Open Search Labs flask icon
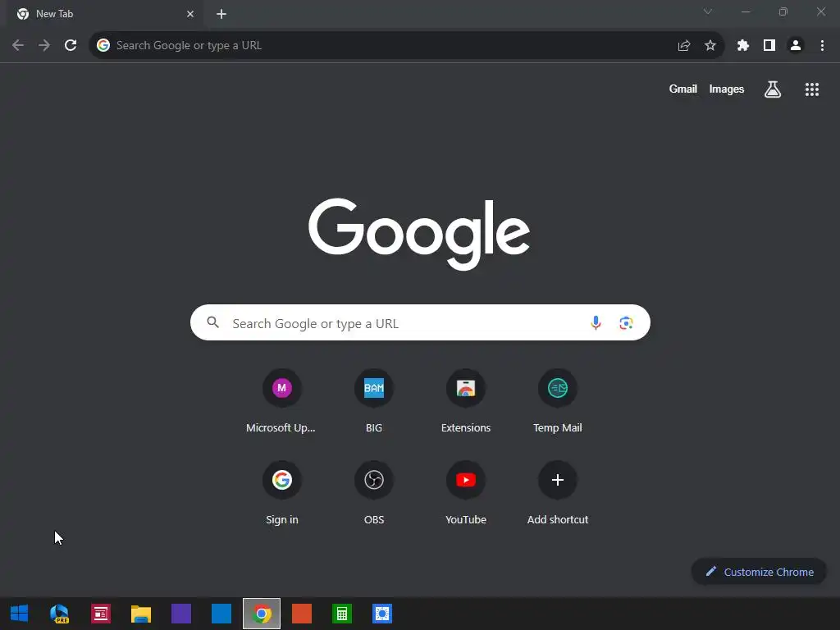The width and height of the screenshot is (840, 630). (x=773, y=89)
